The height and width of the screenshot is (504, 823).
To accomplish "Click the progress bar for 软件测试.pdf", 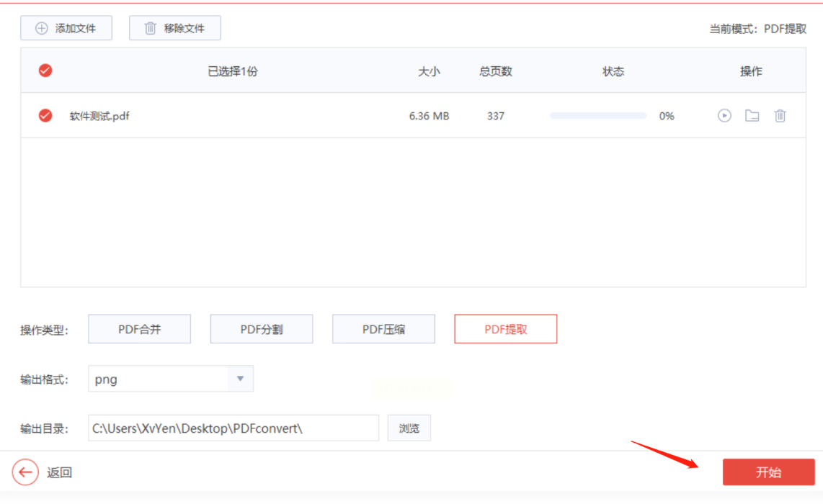I will click(598, 115).
